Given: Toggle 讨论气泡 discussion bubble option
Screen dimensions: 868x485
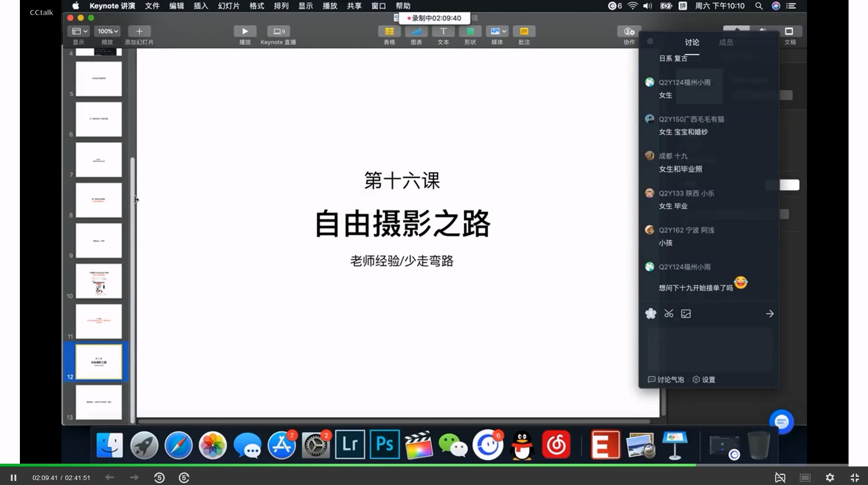Looking at the screenshot, I should click(666, 380).
